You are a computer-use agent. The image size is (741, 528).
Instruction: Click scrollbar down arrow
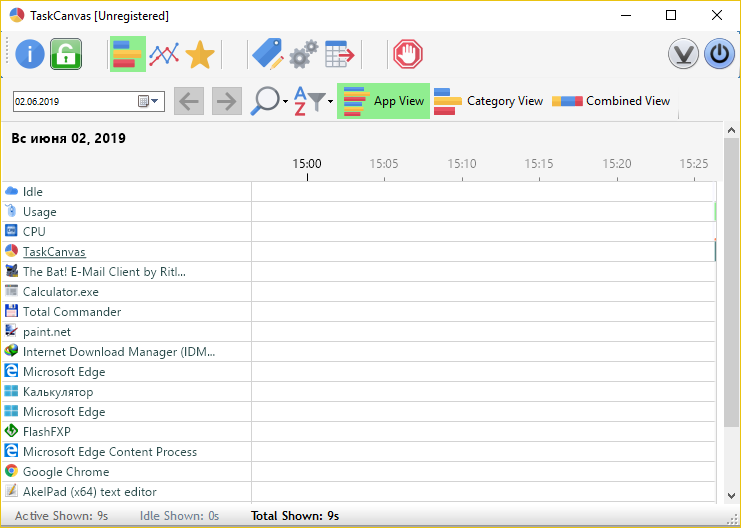coord(731,496)
